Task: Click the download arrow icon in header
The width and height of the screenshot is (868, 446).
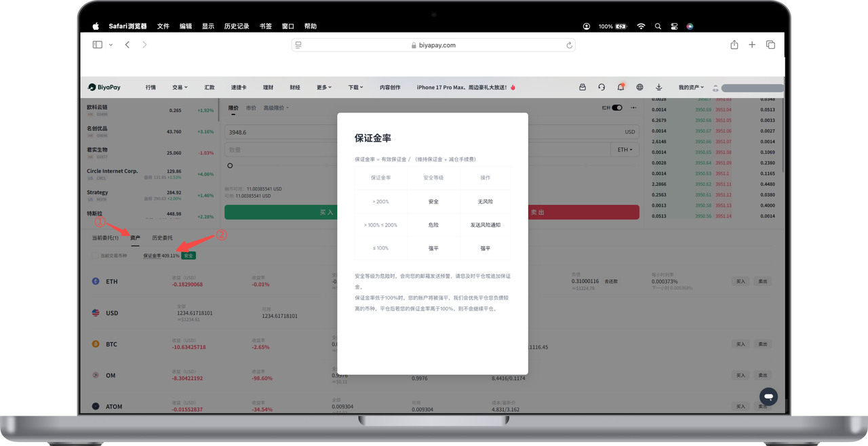Action: pos(658,87)
